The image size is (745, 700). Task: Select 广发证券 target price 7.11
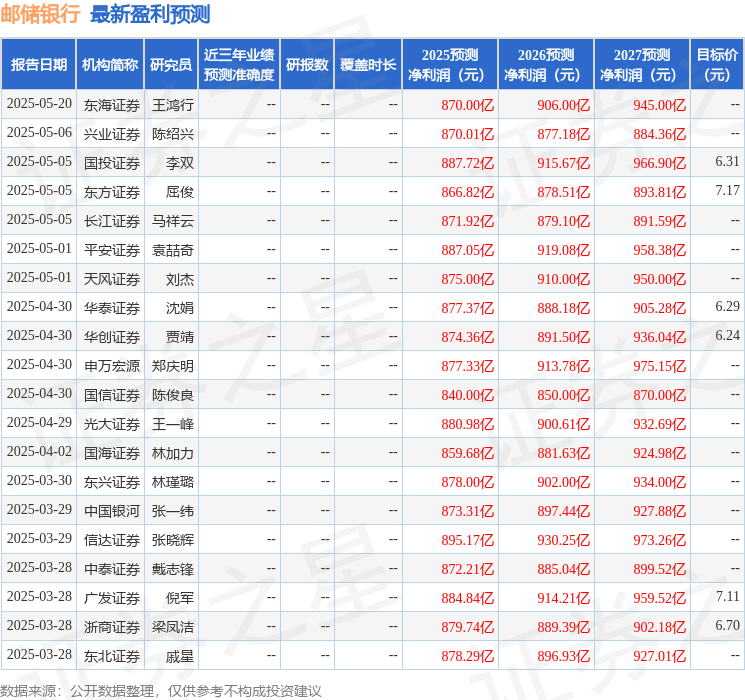tap(727, 596)
